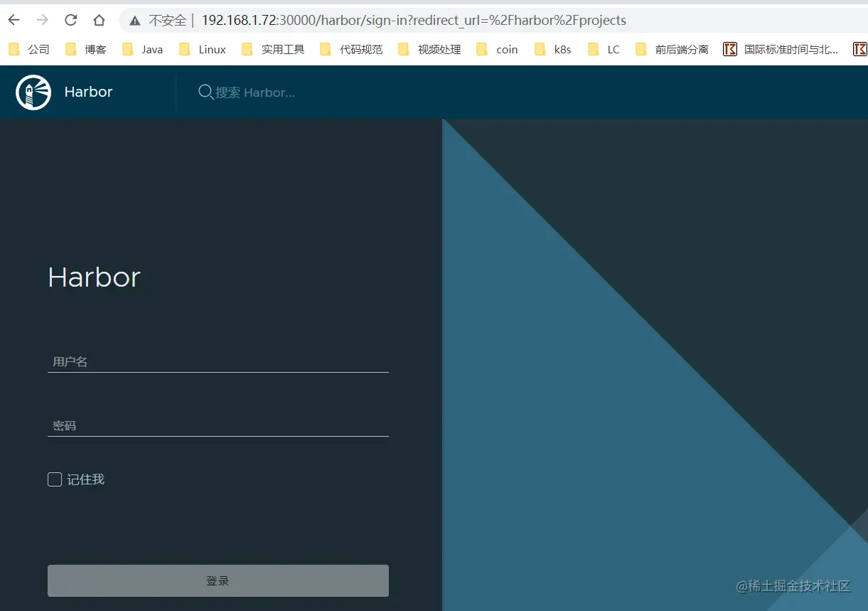Click the browser forward arrow
Viewport: 868px width, 611px height.
42,20
